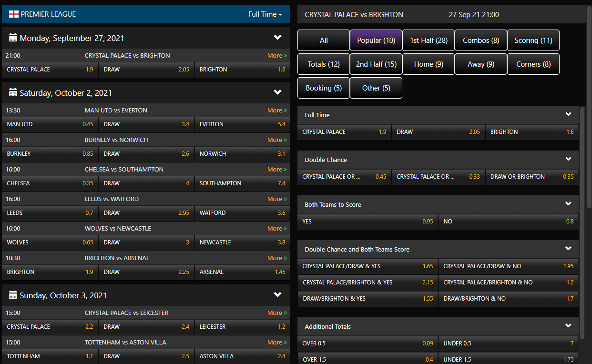Viewport: 592px width, 364px height.
Task: Collapse Double Chance and Both Teams Score
Action: pos(568,249)
